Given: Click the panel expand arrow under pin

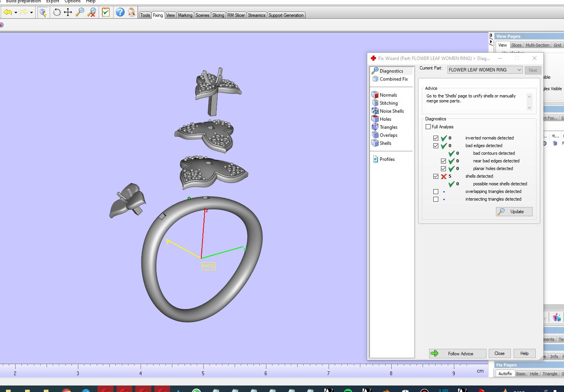Looking at the screenshot, I should [491, 42].
